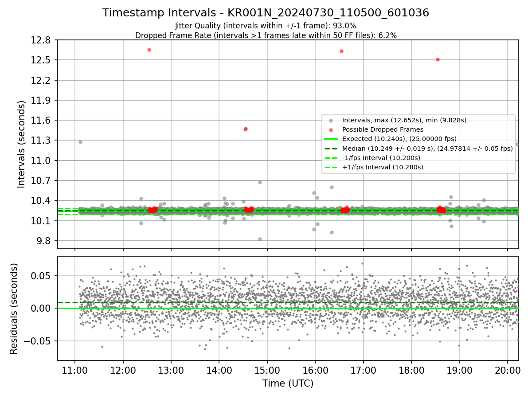Click the red cluster of points near 18:40
Viewport: 532px width, 399px height.
pos(441,209)
